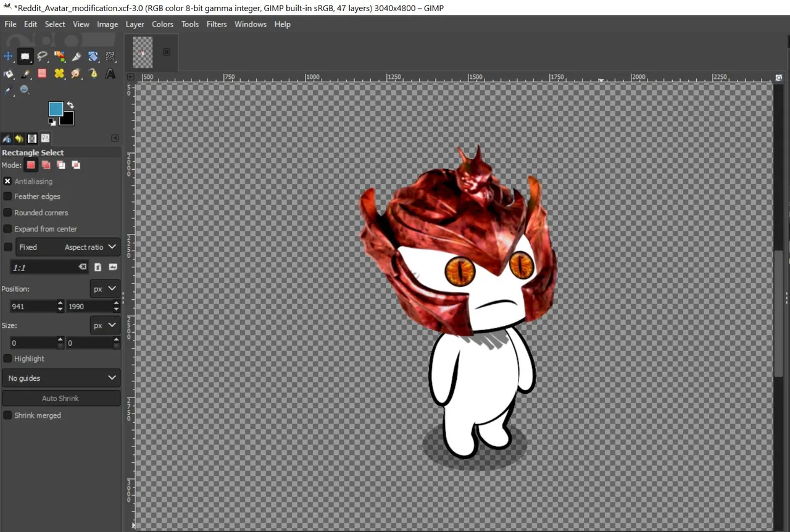Set aspect ratio to portrait orientation

point(98,267)
